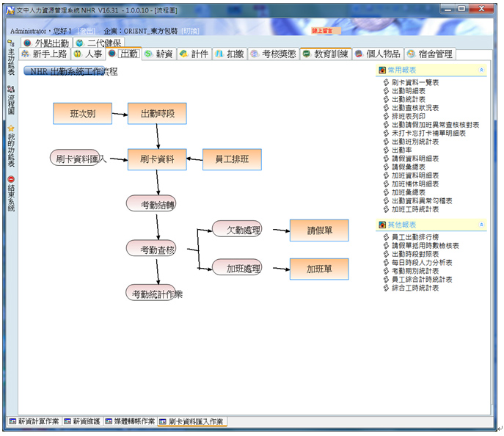
Task: Click the 常用報表 panel header icon
Action: click(x=382, y=70)
